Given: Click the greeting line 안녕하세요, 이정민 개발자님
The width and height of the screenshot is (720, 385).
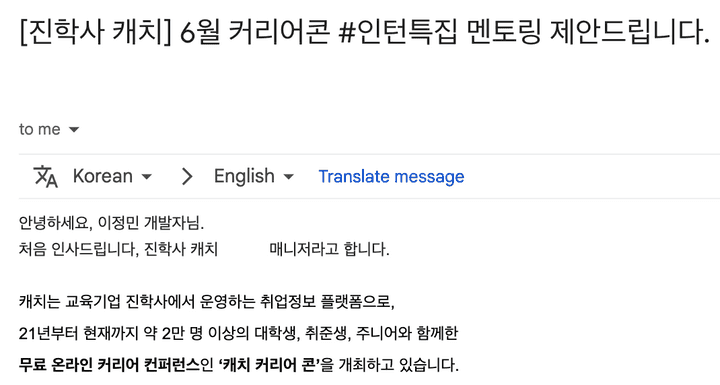Looking at the screenshot, I should (111, 223).
